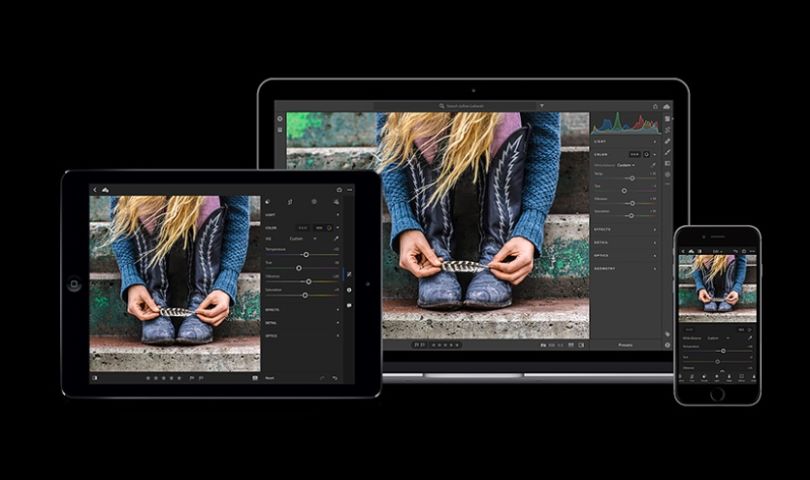Viewport: 810px width, 480px height.
Task: Toggle the B&W button in laptop Color panel
Action: click(x=634, y=153)
